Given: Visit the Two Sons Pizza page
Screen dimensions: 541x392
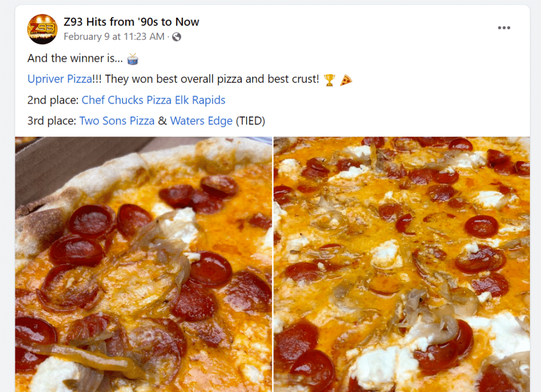Looking at the screenshot, I should (116, 120).
